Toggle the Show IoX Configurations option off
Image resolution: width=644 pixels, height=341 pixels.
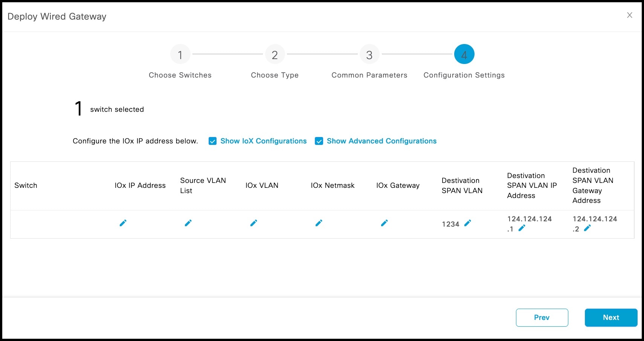point(212,141)
